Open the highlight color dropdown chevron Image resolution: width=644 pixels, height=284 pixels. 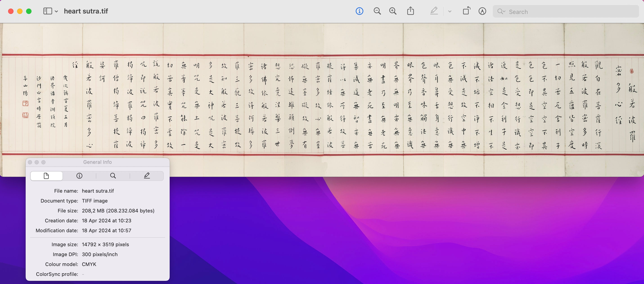click(450, 11)
